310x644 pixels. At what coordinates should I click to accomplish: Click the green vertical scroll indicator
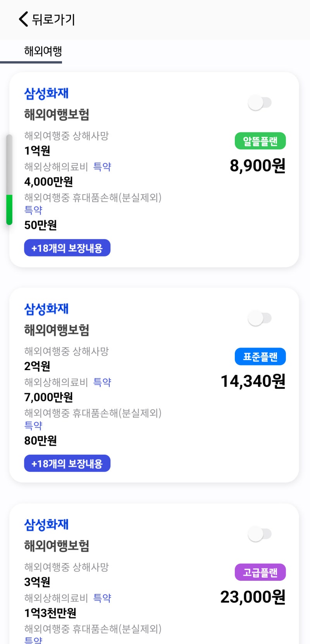(9, 209)
